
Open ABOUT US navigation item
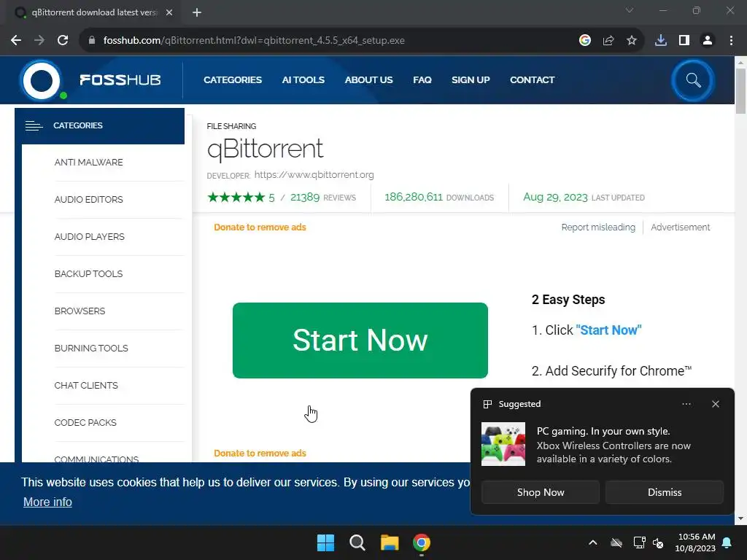[368, 80]
